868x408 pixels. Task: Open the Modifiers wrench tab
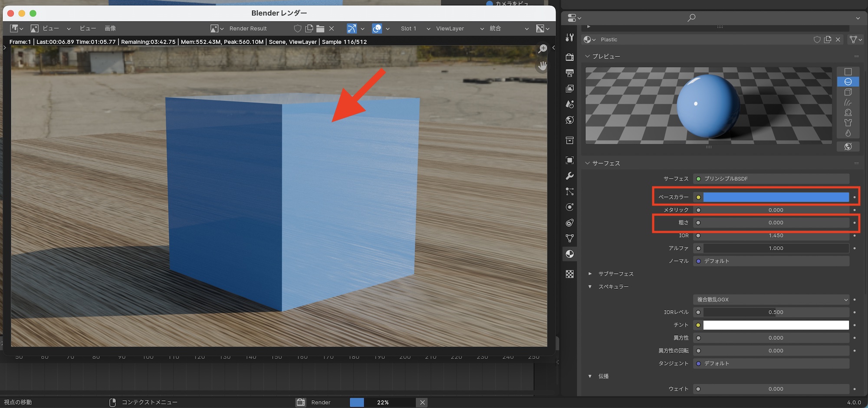tap(570, 176)
